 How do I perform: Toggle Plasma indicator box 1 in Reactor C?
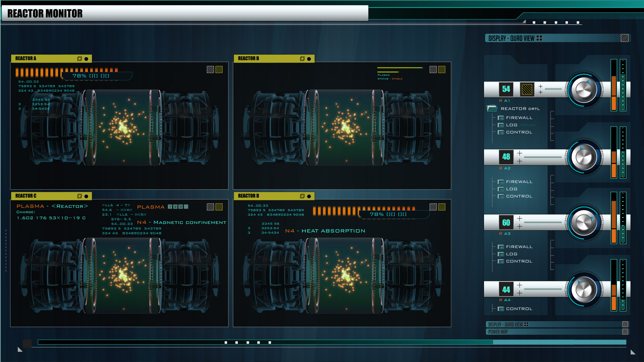[170, 207]
